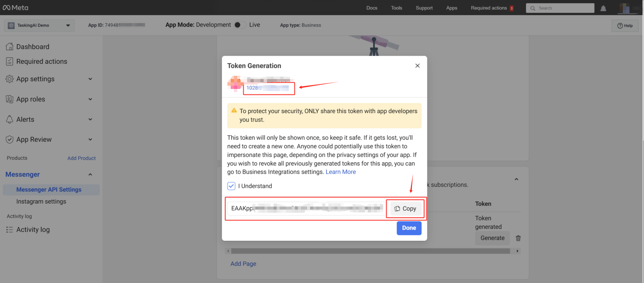Image resolution: width=644 pixels, height=283 pixels.
Task: Click the scrollbar left arrow
Action: coord(228,251)
